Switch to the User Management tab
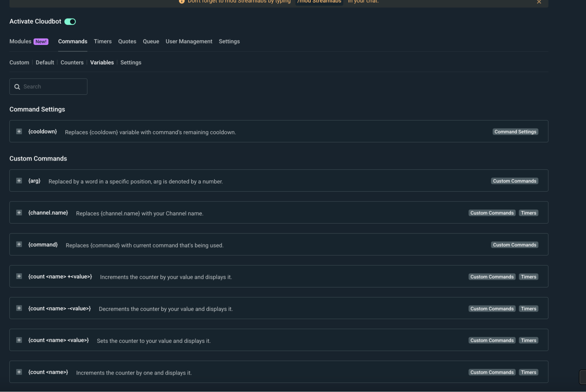 (x=189, y=41)
